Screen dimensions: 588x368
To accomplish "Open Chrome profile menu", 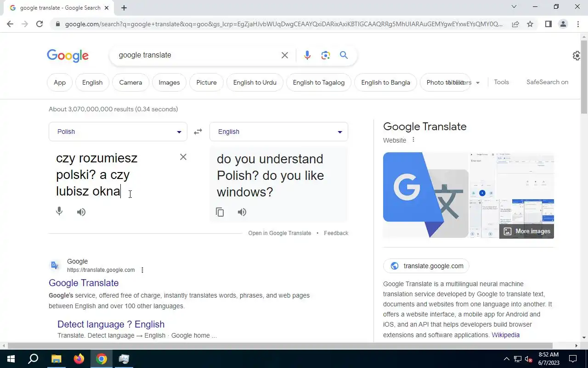I will [563, 24].
